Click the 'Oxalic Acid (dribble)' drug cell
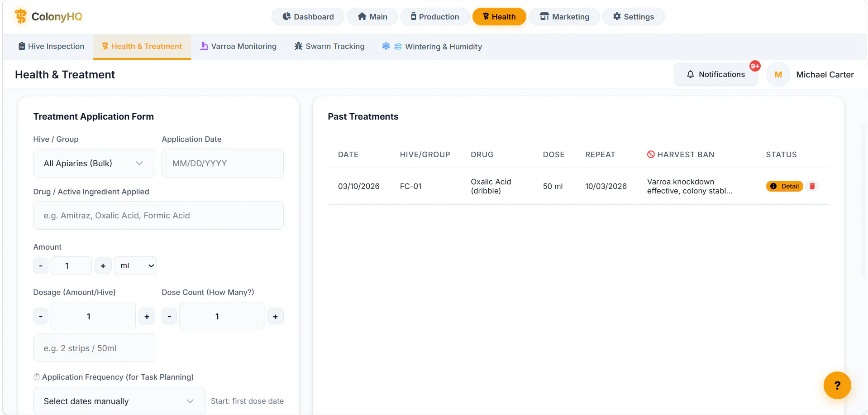868x415 pixels. coord(491,186)
